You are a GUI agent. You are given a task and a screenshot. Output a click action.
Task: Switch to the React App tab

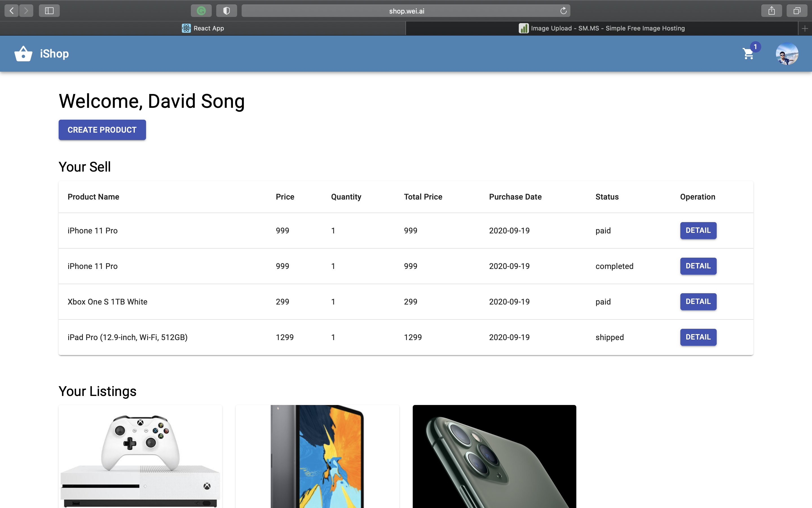tap(203, 29)
